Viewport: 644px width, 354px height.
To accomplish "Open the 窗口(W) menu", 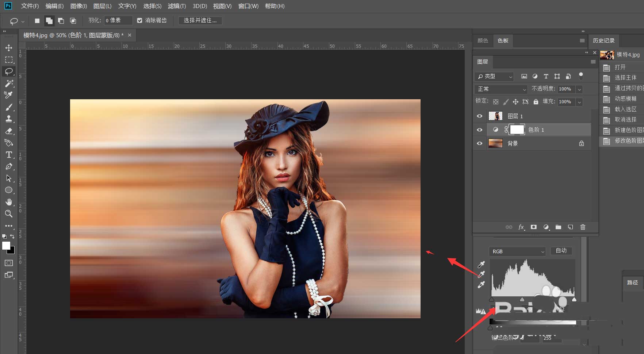I will coord(248,6).
